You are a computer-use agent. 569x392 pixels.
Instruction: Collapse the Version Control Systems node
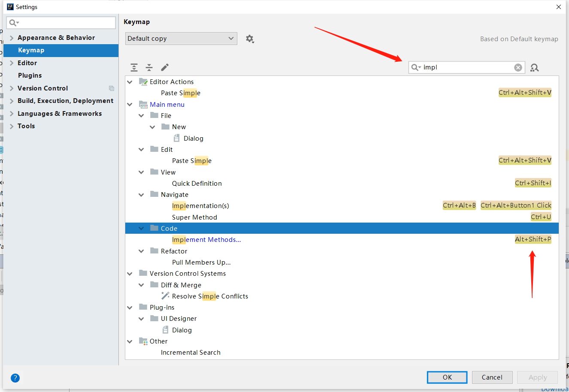130,274
